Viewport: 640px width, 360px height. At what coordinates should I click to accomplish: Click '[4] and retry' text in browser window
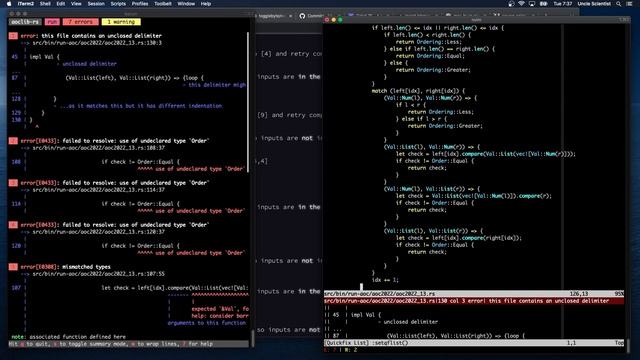[x=285, y=53]
